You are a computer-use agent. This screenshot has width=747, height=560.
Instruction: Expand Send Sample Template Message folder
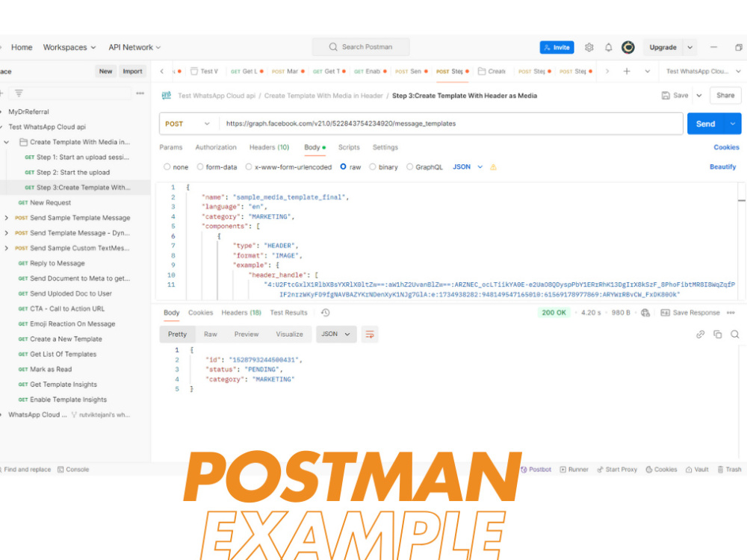(6, 218)
